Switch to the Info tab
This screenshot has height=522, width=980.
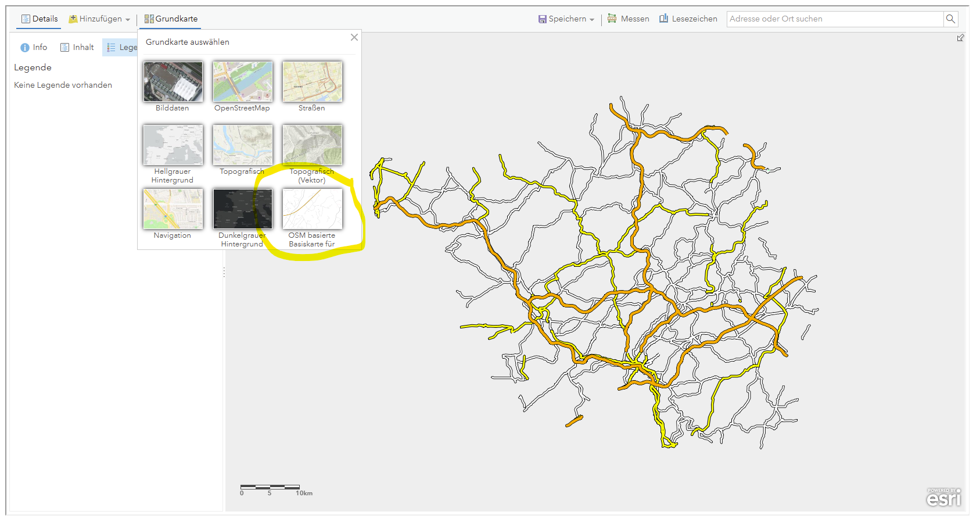click(34, 47)
